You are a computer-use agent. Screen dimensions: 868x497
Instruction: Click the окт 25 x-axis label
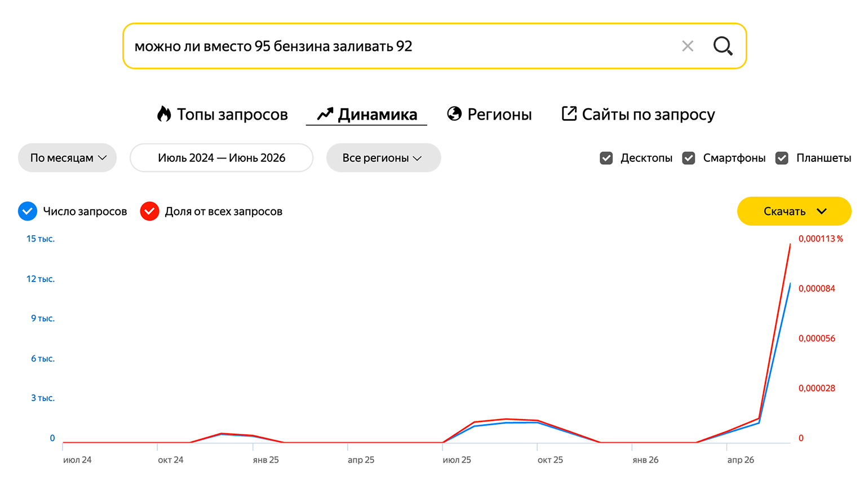tap(551, 460)
